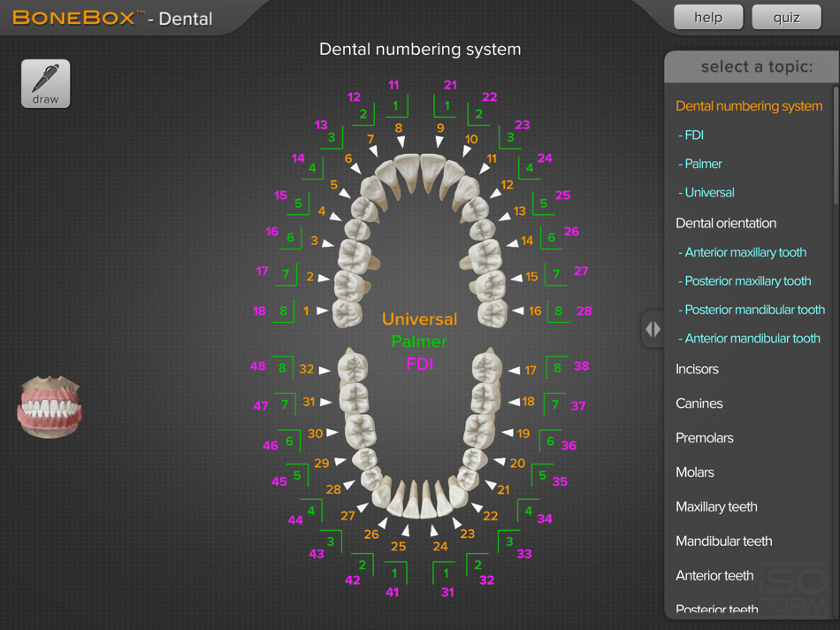Toggle the FDI numbering legend
The width and height of the screenshot is (840, 630).
[419, 364]
